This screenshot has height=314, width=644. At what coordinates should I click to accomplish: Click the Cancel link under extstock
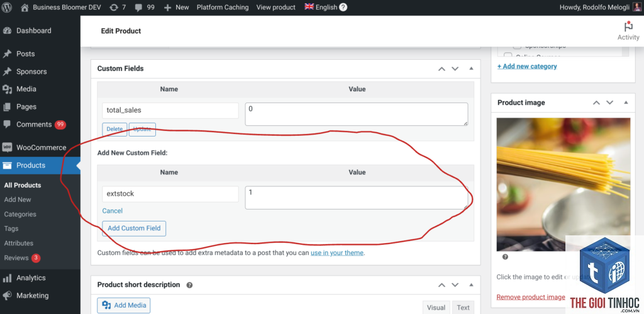coord(112,210)
